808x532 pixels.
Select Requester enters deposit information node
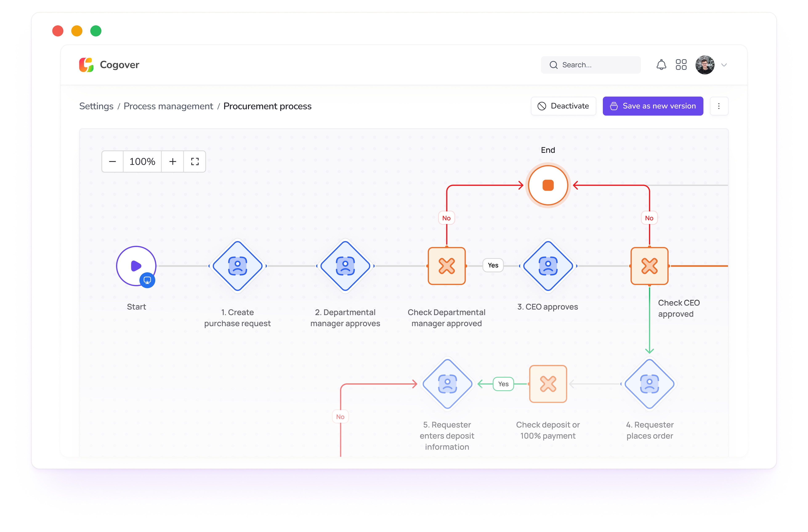[x=448, y=384]
